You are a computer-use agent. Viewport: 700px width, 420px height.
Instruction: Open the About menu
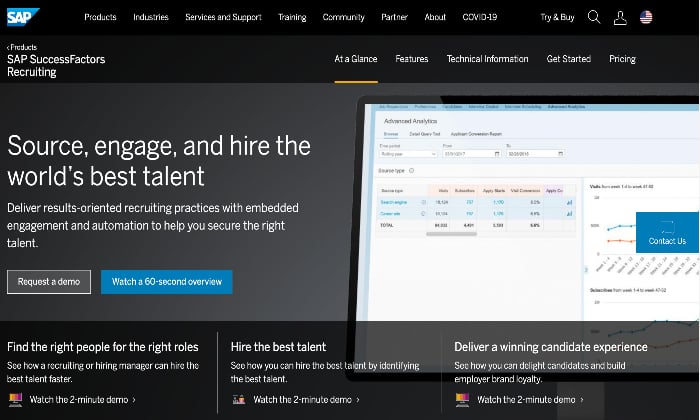(435, 17)
